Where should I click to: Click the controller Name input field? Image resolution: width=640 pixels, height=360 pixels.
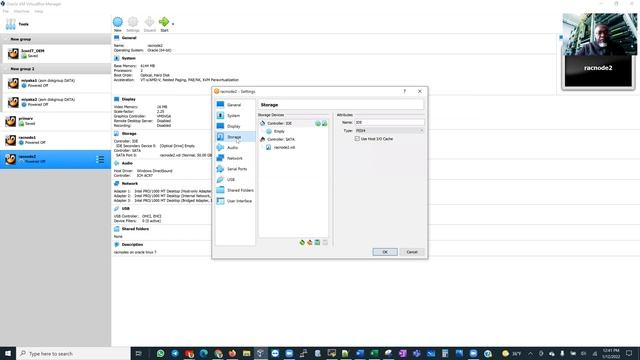(x=389, y=122)
